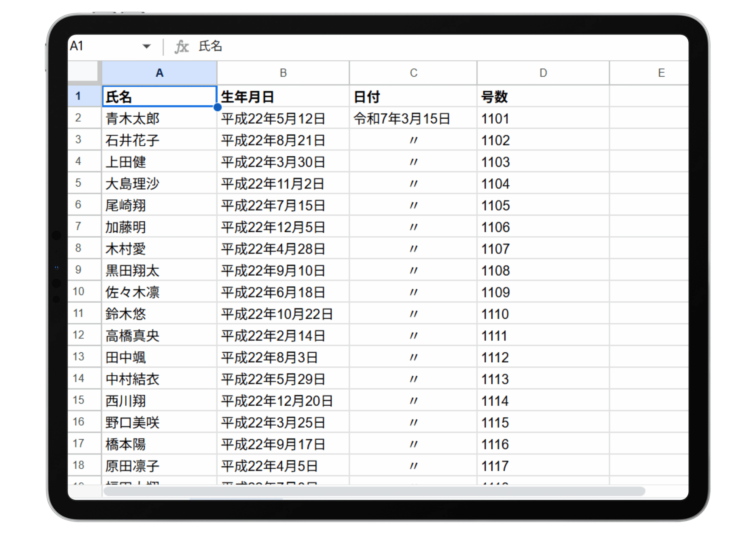Select row 5 header
756x534 pixels.
click(x=78, y=183)
